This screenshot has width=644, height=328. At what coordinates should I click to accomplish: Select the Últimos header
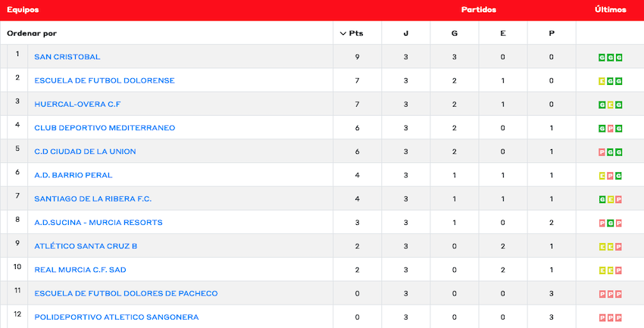(x=610, y=10)
